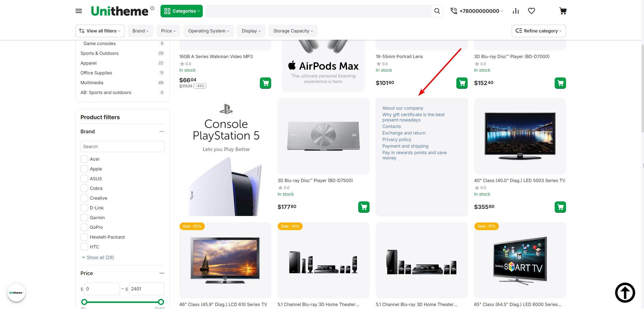The width and height of the screenshot is (644, 309).
Task: Expand the Refine category dropdown
Action: click(x=539, y=31)
